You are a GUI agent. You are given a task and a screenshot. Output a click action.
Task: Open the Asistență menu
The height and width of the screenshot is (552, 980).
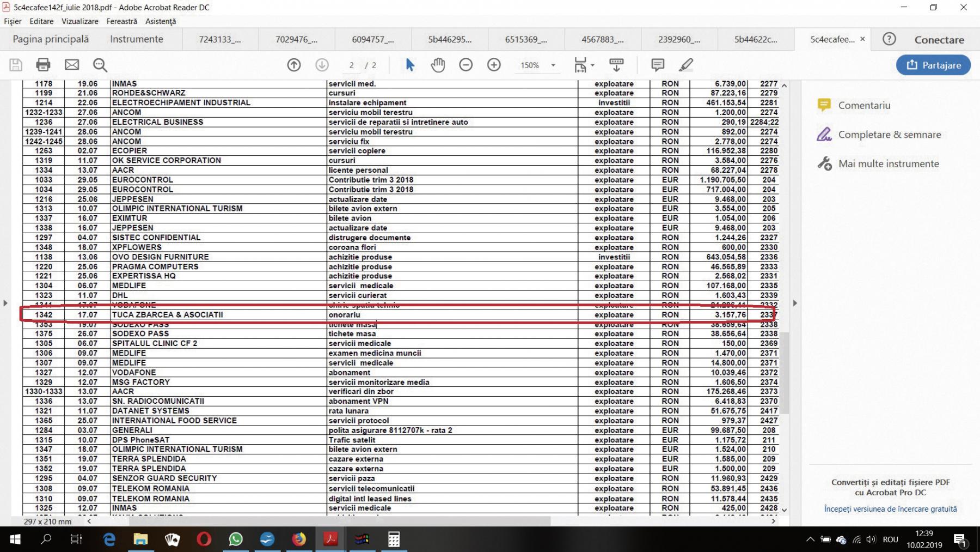(x=161, y=21)
